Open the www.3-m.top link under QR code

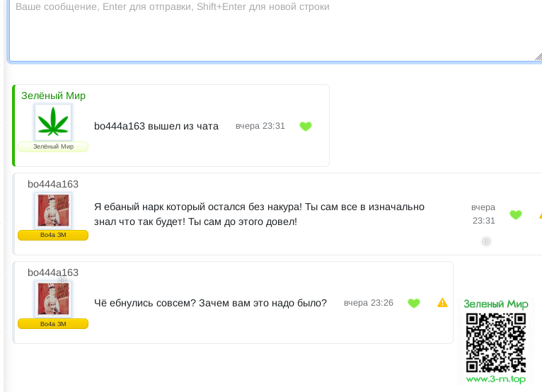(x=496, y=379)
